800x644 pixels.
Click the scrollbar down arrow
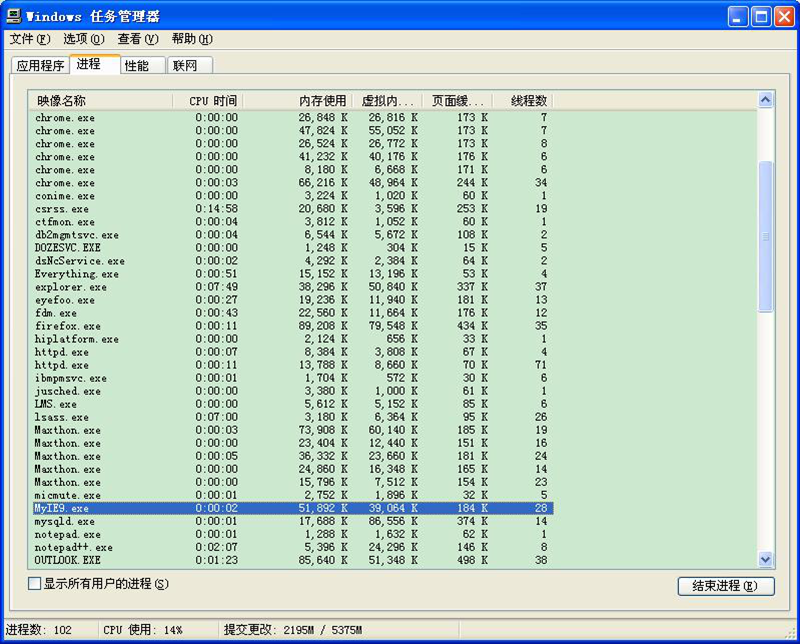[x=765, y=559]
